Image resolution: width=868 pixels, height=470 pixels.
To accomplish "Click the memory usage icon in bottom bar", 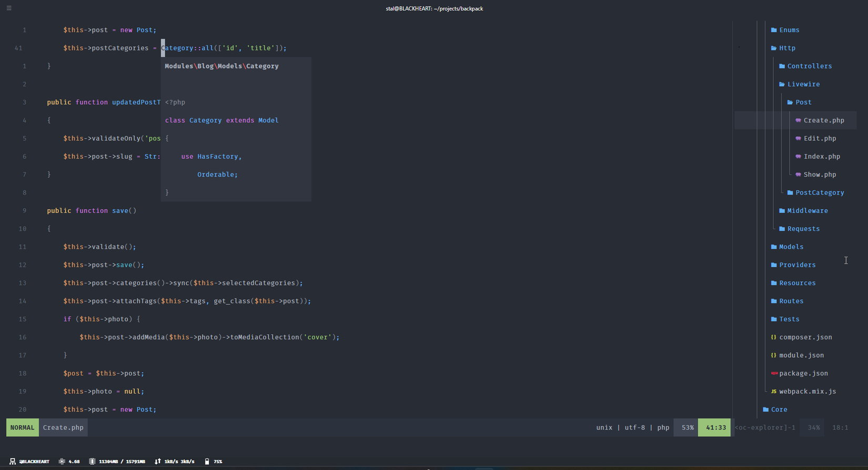I will coord(92,462).
